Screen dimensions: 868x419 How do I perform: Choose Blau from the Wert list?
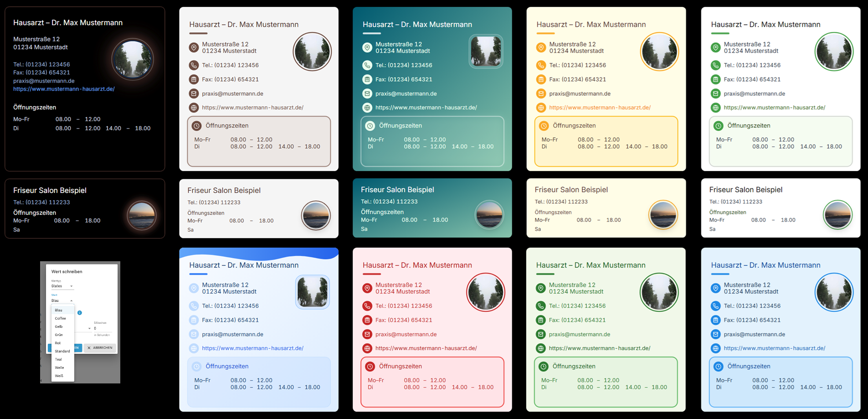pyautogui.click(x=63, y=310)
